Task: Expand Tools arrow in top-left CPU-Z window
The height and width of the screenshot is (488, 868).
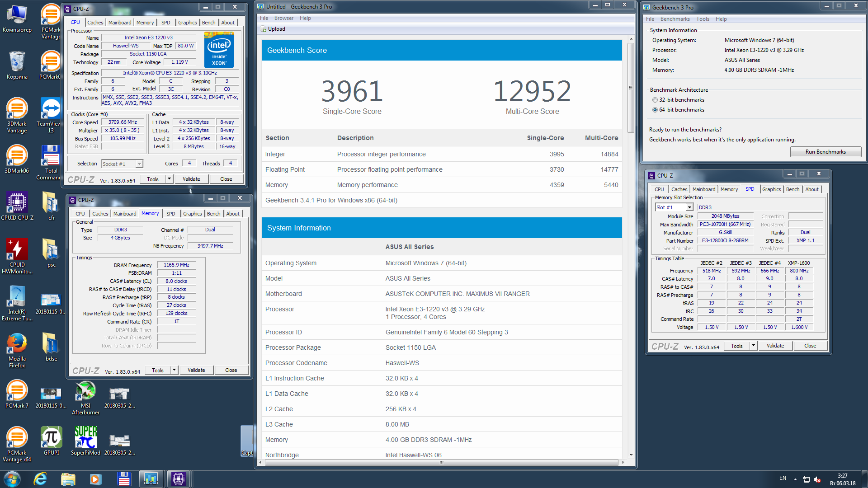Action: pyautogui.click(x=169, y=179)
